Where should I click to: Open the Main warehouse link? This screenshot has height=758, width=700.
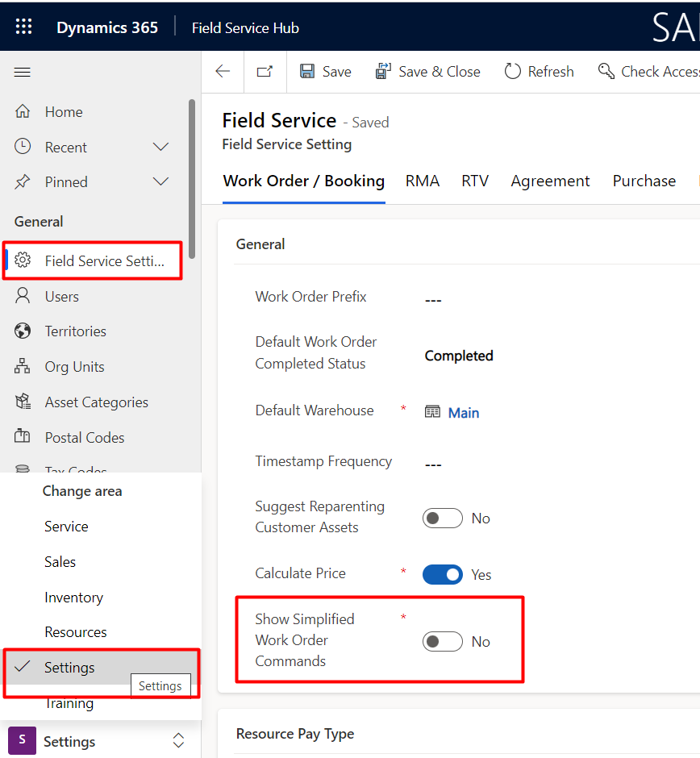464,413
